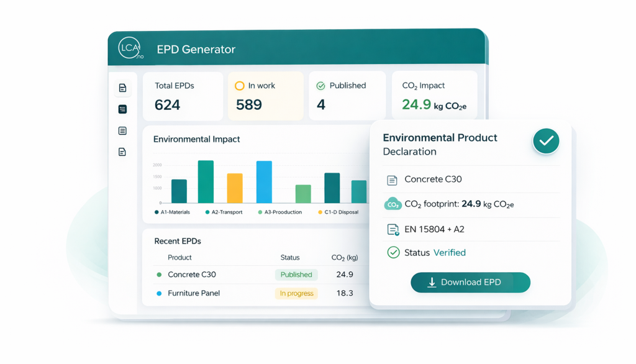Open the third sidebar lines icon
Screen dimensions: 636x364
[x=122, y=131]
